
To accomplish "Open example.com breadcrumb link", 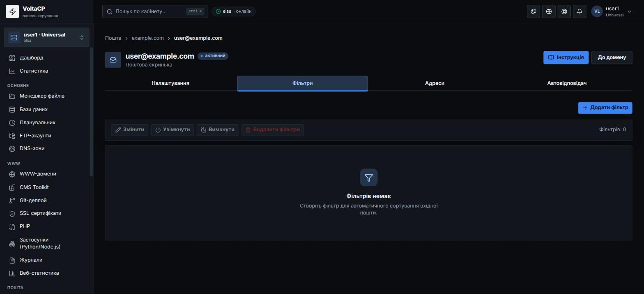I will click(x=147, y=38).
